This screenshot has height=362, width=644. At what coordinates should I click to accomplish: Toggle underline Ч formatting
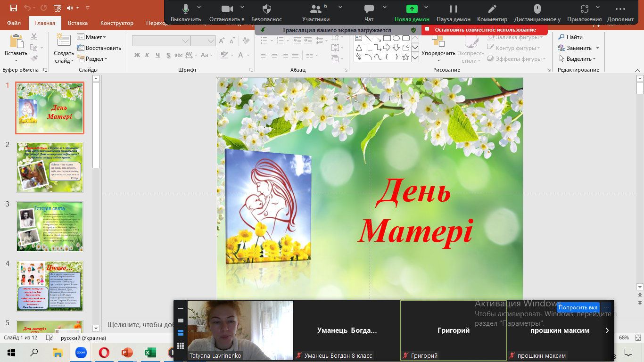[158, 55]
